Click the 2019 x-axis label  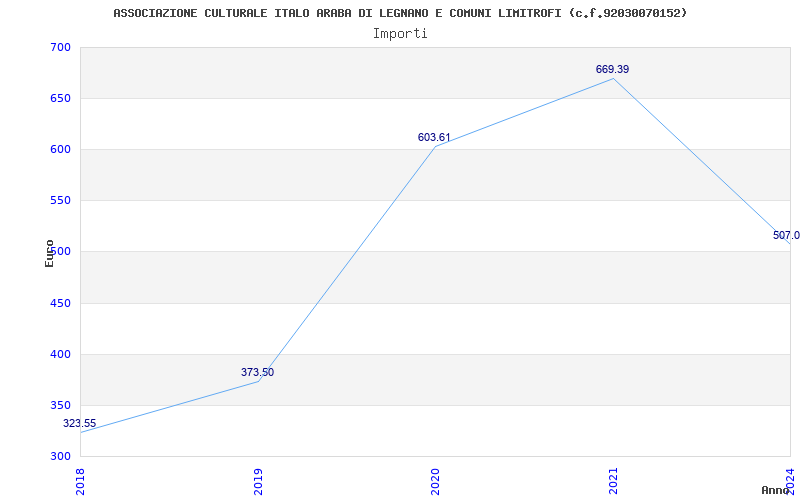[258, 482]
